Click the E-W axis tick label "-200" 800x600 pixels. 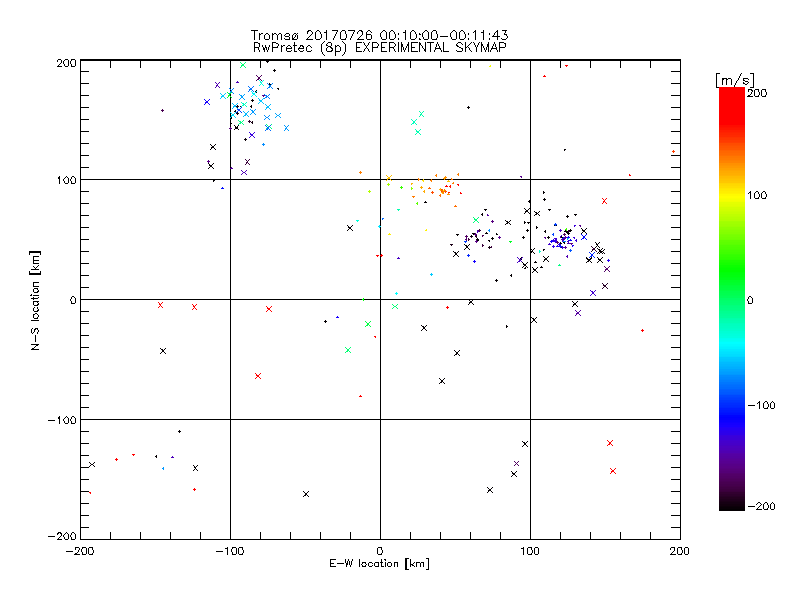[x=80, y=551]
